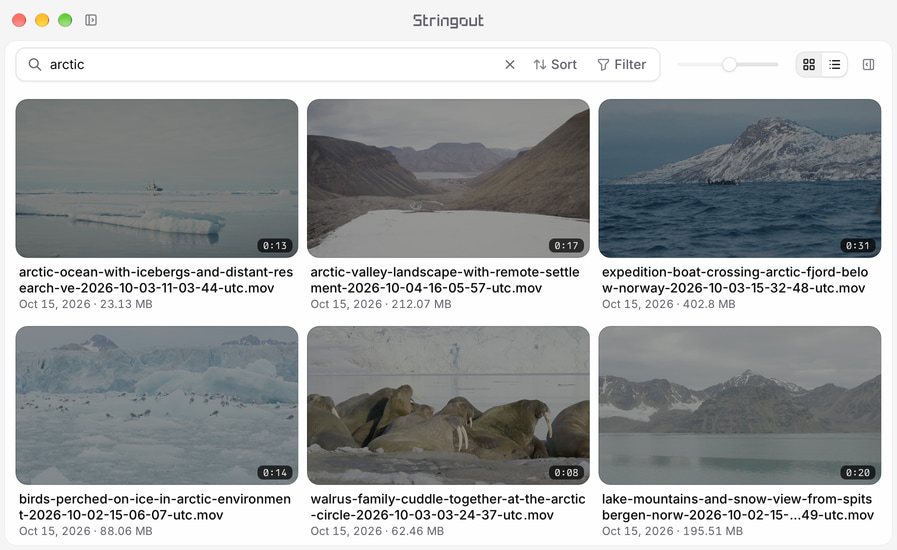Viewport: 897px width, 550px height.
Task: Select the arctic ocean icebergs clip thumbnail
Action: click(157, 178)
